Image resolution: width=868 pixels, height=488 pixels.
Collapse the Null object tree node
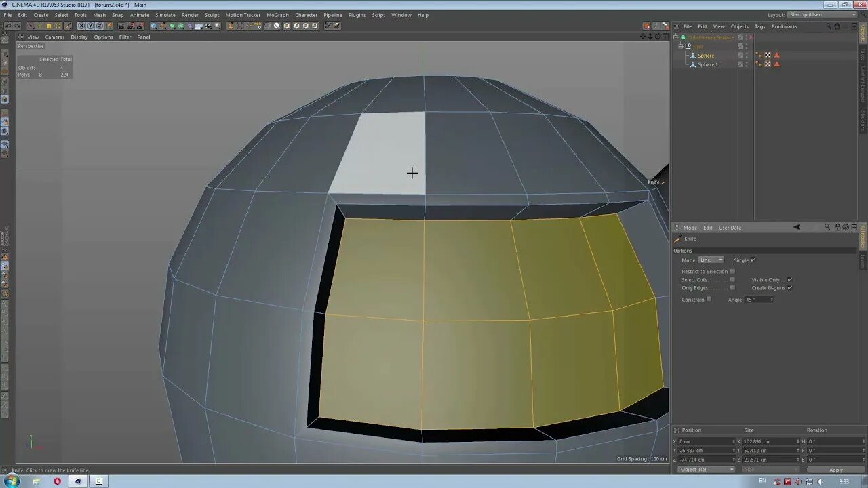click(681, 46)
